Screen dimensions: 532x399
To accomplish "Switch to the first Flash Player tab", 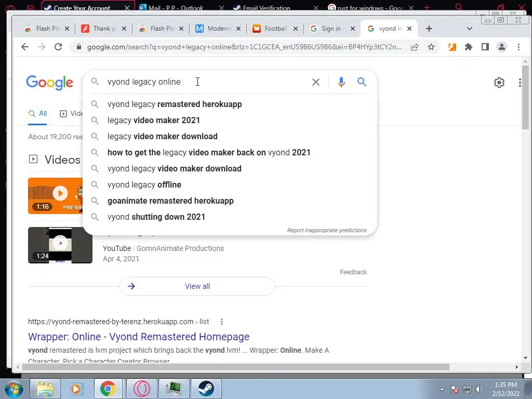I will tap(46, 29).
